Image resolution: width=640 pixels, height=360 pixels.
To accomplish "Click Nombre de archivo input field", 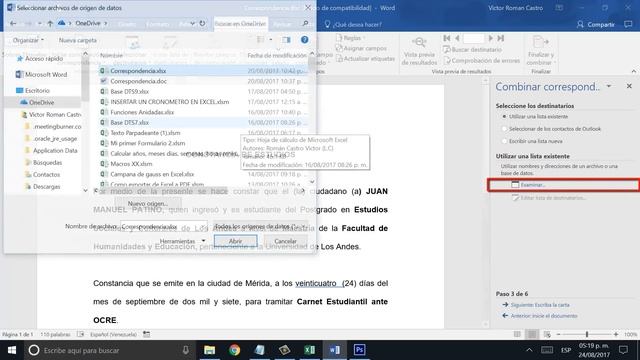I will click(x=164, y=226).
